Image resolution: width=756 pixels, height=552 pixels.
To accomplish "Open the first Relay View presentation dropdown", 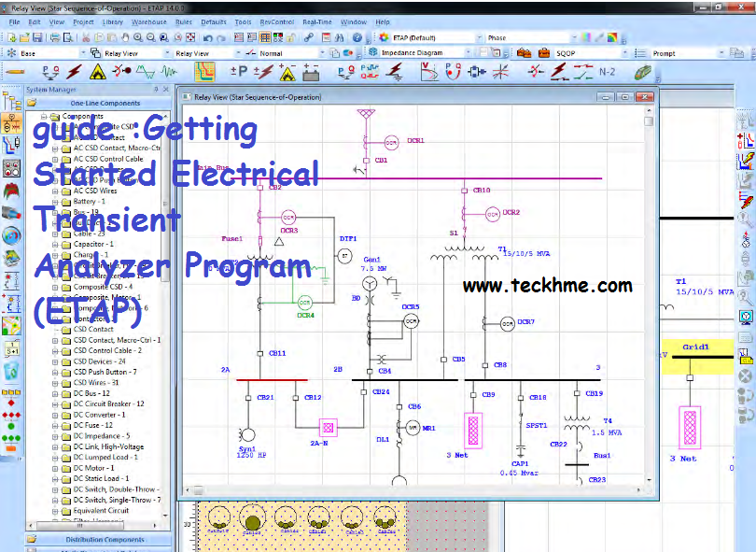I will point(167,53).
